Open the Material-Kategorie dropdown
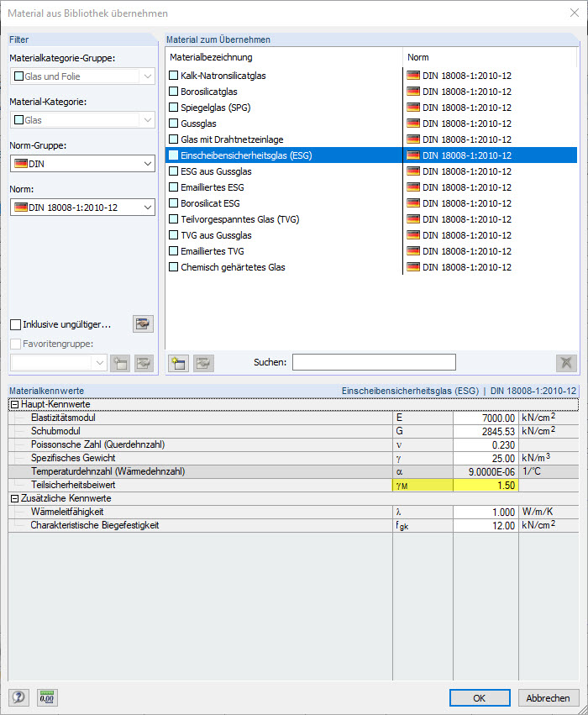 (147, 120)
